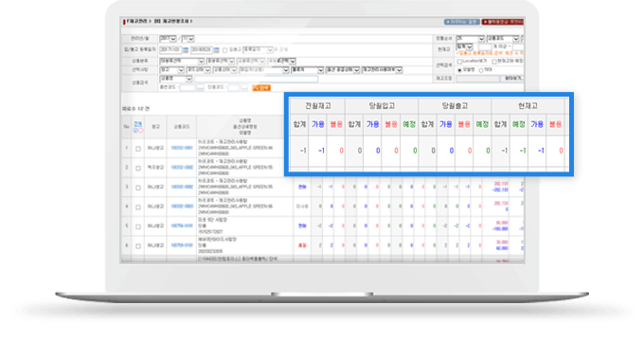This screenshot has width=644, height=360.
Task: Click the dark red pill button at top right
Action: pos(503,22)
